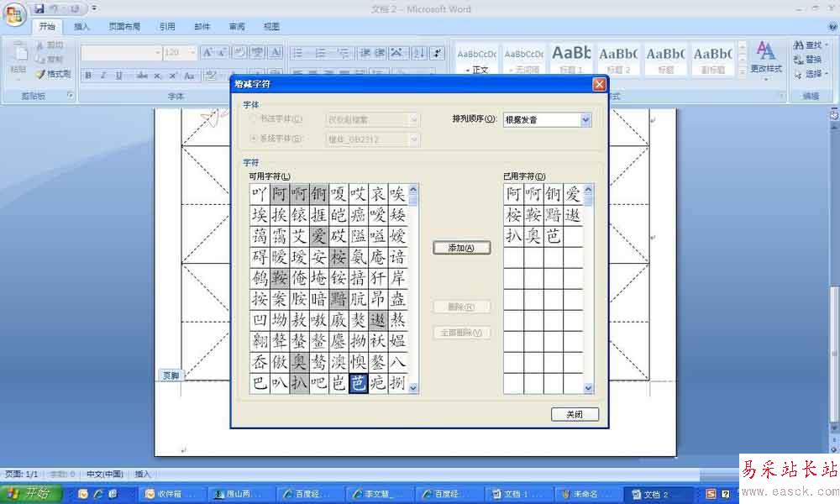
Task: Switch to 未命名 taskbar window
Action: [586, 494]
